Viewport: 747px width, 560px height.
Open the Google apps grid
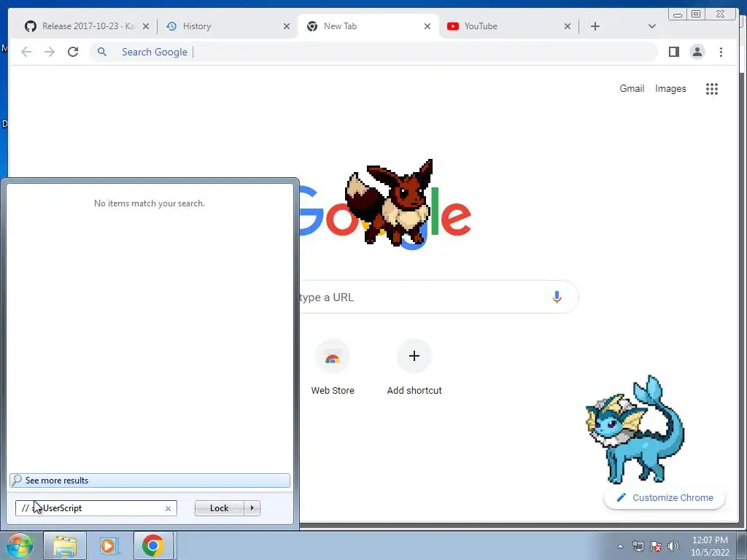pyautogui.click(x=712, y=89)
